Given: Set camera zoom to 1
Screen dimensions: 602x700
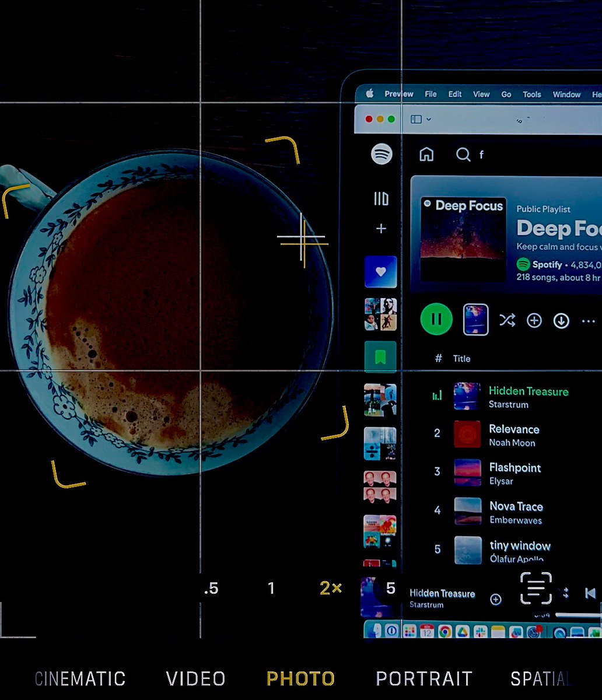Looking at the screenshot, I should (271, 589).
